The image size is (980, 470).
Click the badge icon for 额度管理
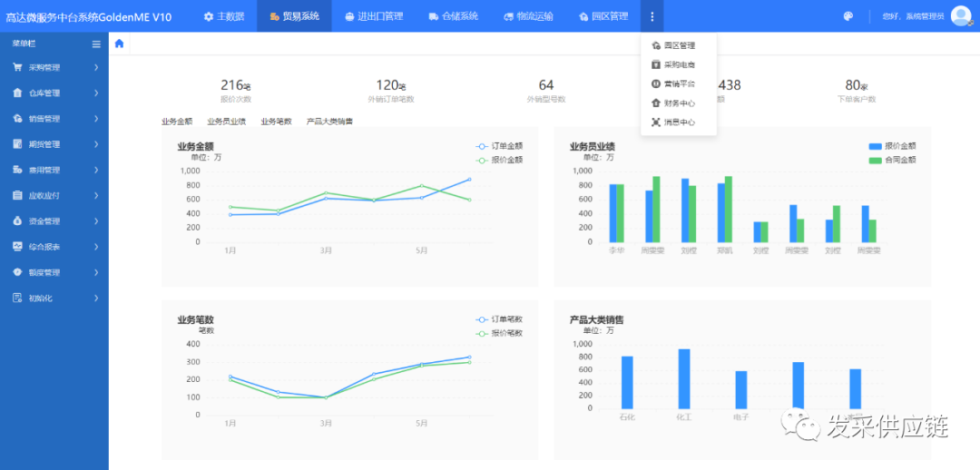[17, 272]
